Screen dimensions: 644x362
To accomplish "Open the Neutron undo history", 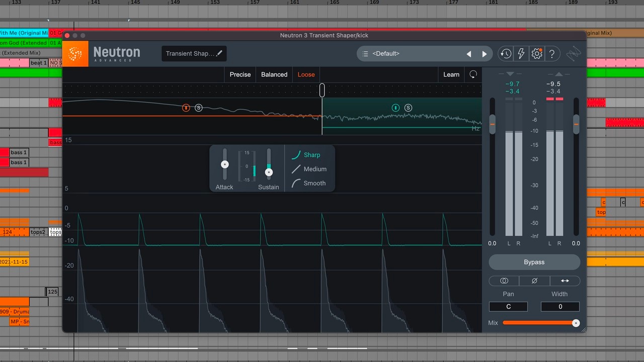I will tap(506, 54).
